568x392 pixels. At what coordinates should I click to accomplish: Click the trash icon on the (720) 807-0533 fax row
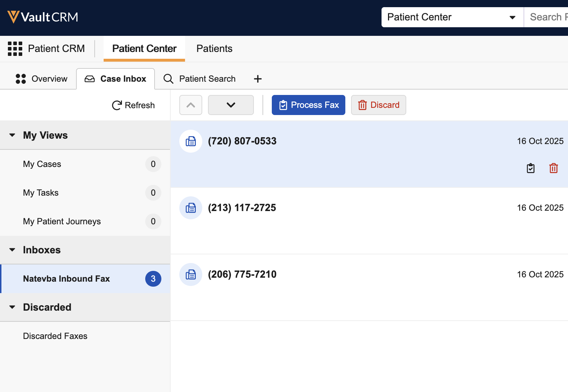[x=553, y=168]
